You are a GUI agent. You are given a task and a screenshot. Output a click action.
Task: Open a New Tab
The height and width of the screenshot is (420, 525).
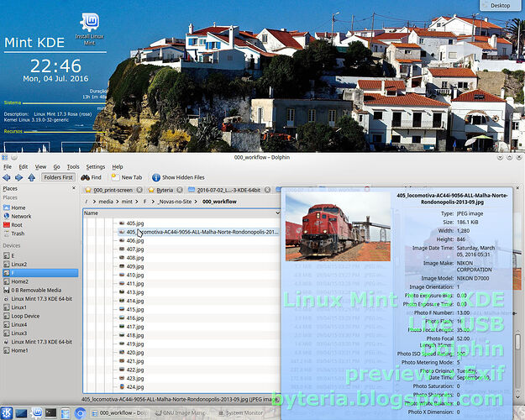[x=127, y=177]
